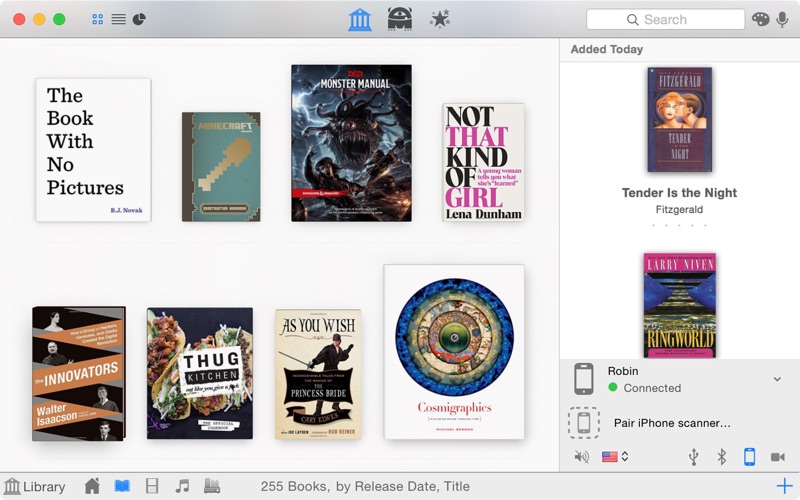Open the monster-face friends icon

pyautogui.click(x=399, y=19)
